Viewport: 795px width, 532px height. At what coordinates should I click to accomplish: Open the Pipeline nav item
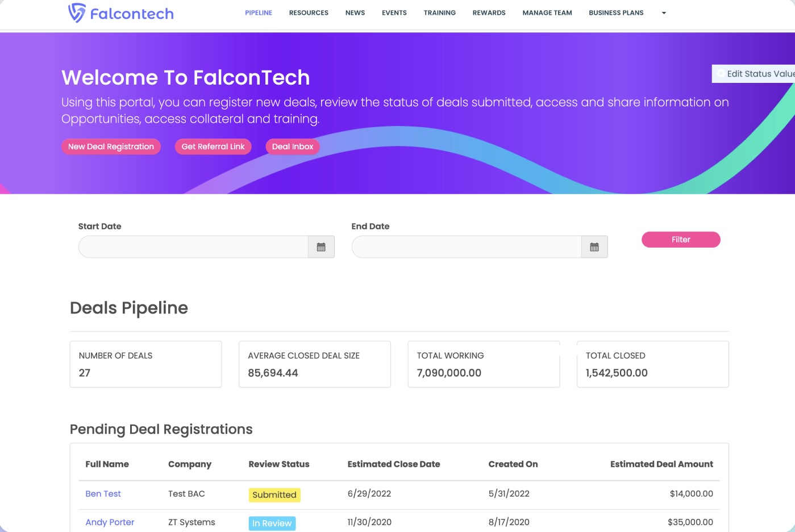click(x=259, y=13)
